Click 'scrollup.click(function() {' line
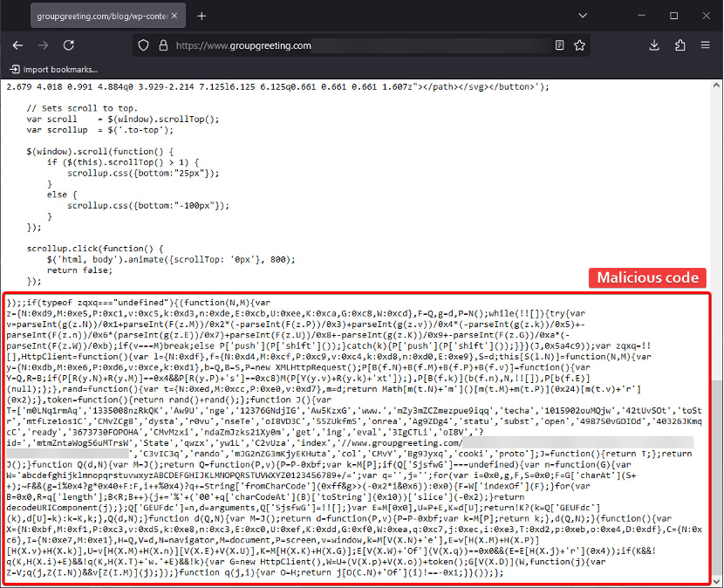 [x=95, y=249]
